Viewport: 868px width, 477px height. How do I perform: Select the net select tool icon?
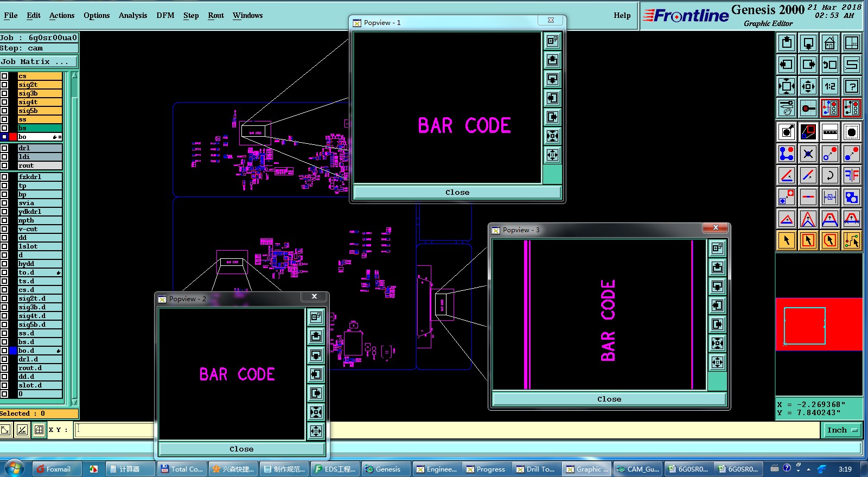click(852, 240)
